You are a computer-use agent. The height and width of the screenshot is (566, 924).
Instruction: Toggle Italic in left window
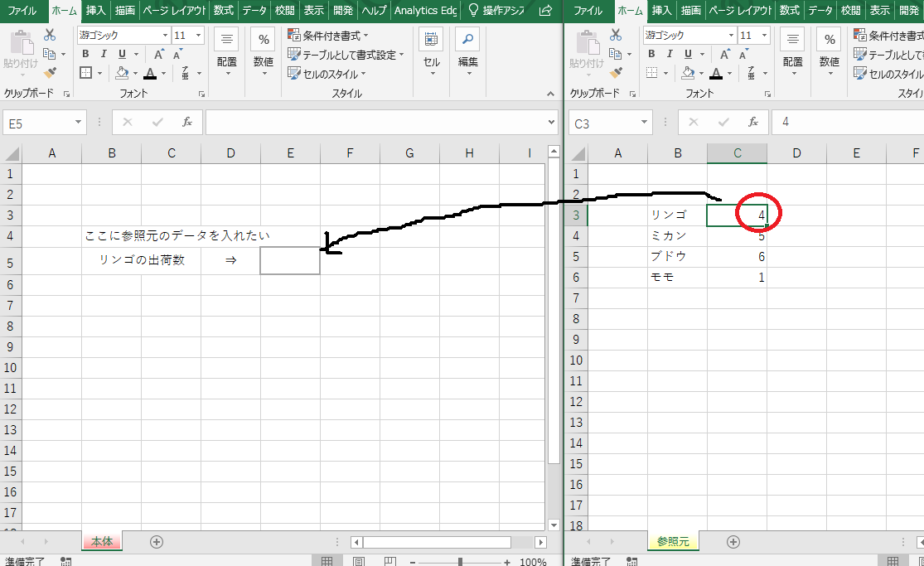(x=104, y=54)
